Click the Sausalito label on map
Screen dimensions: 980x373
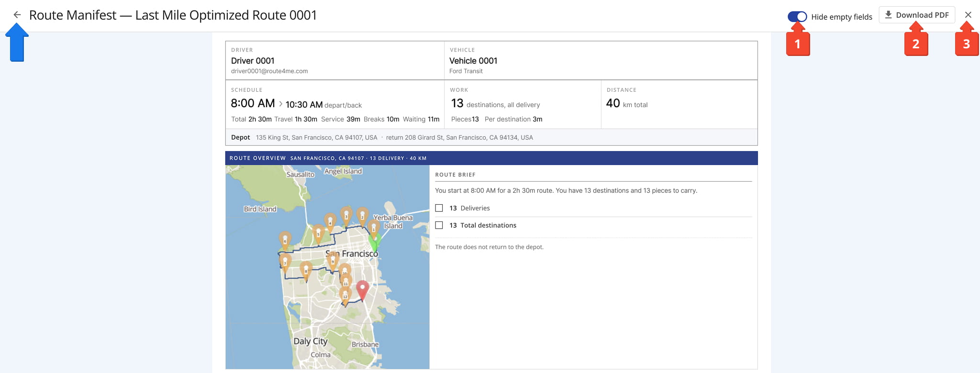coord(301,175)
